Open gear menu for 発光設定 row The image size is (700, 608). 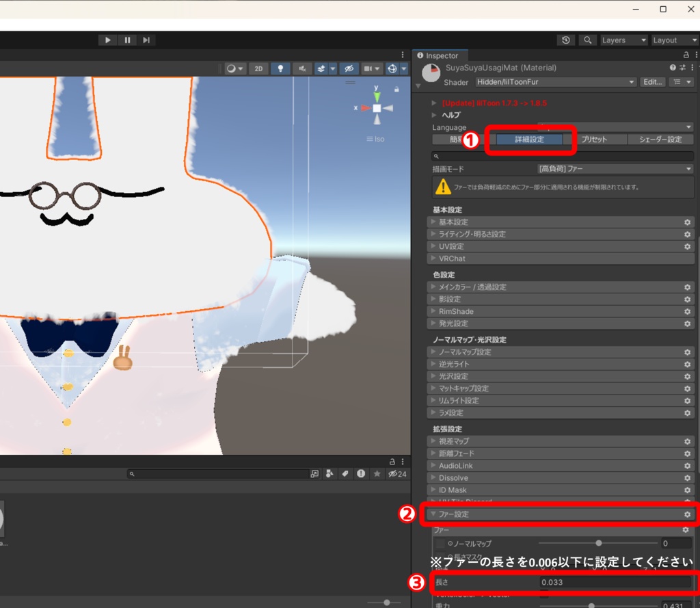(688, 323)
